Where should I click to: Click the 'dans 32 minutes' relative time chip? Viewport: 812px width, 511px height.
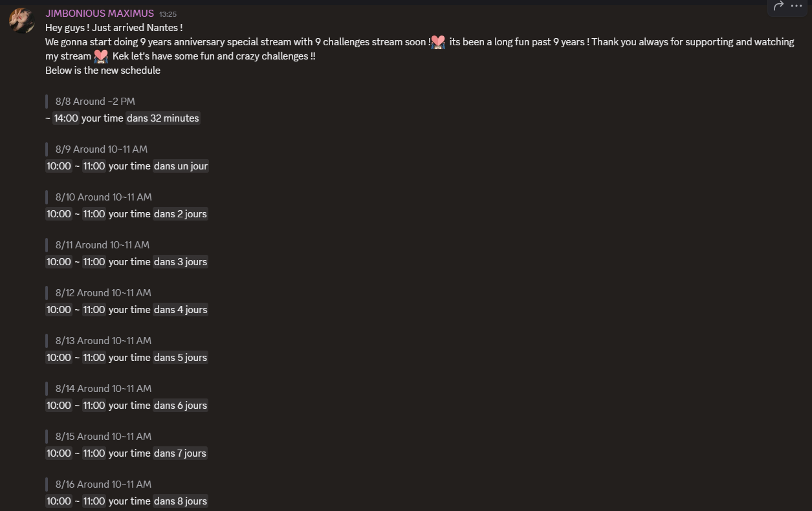click(x=163, y=118)
